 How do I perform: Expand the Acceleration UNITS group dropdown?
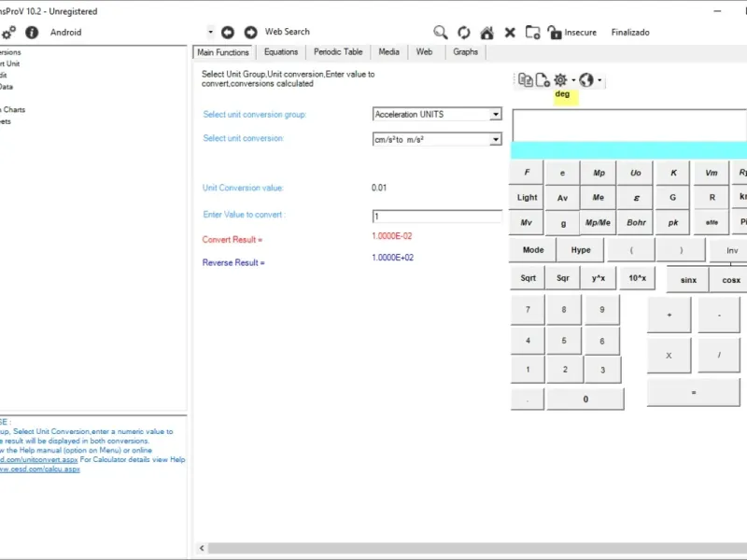pyautogui.click(x=496, y=114)
